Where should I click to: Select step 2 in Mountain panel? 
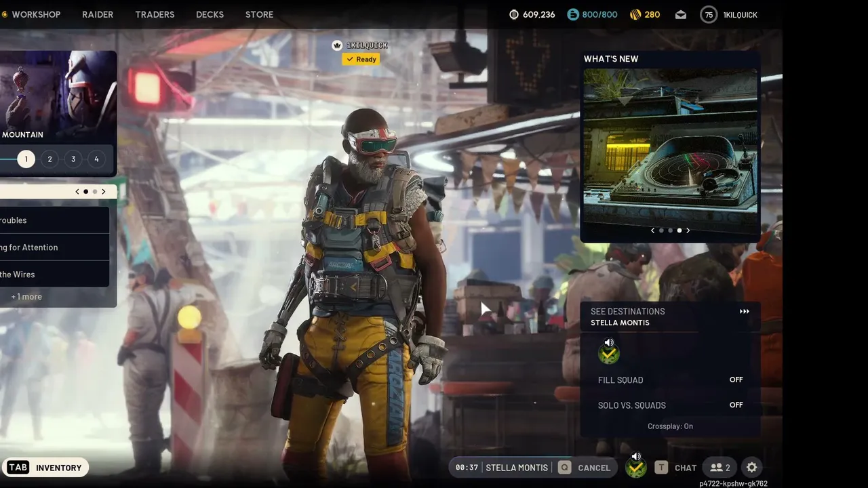coord(50,159)
